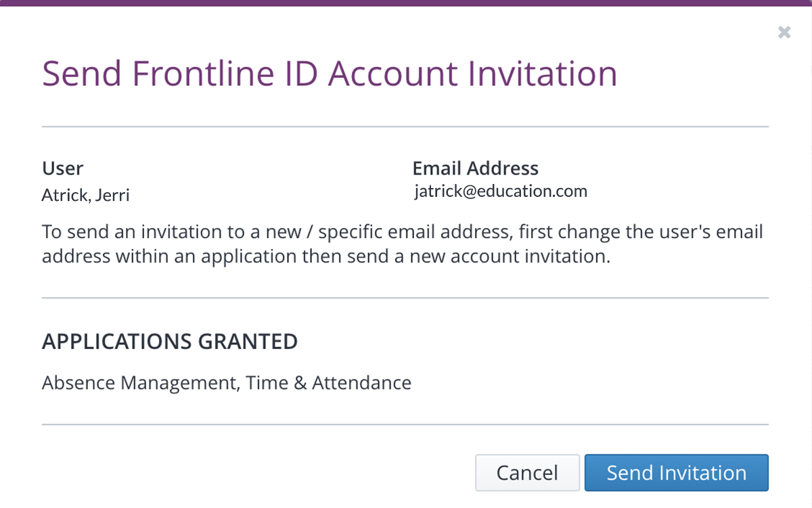Click the purple bar at the top

click(x=406, y=2)
